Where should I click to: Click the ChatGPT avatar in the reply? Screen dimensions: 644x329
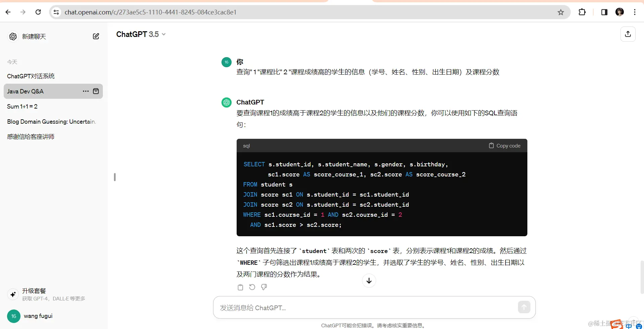coord(226,102)
